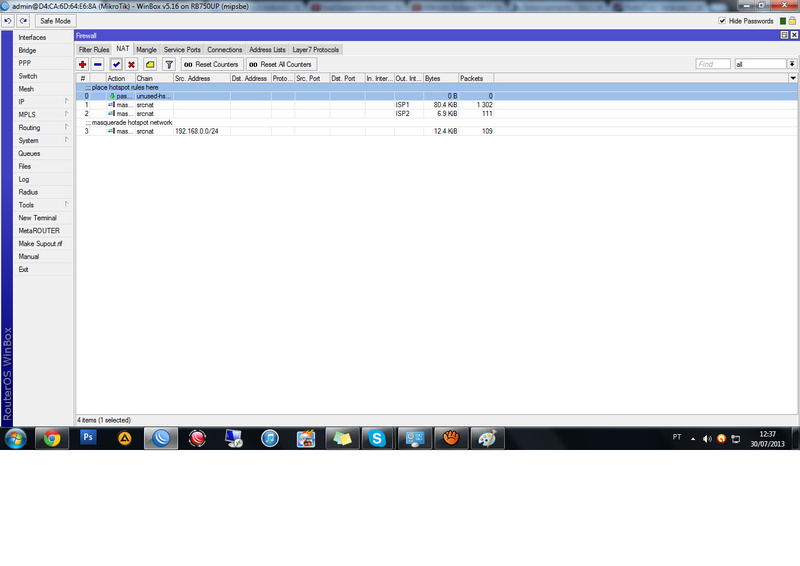The height and width of the screenshot is (566, 800).
Task: Show hidden tray icons arrow
Action: pyautogui.click(x=693, y=439)
